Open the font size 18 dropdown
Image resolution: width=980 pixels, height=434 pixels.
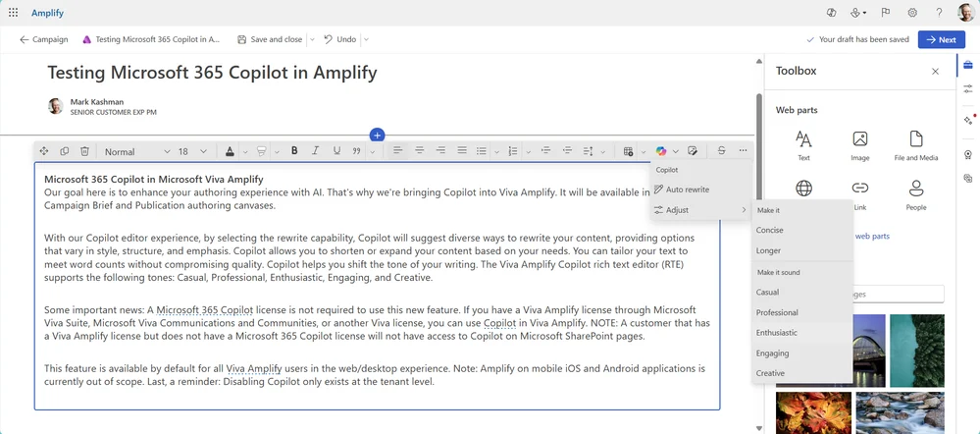point(192,151)
